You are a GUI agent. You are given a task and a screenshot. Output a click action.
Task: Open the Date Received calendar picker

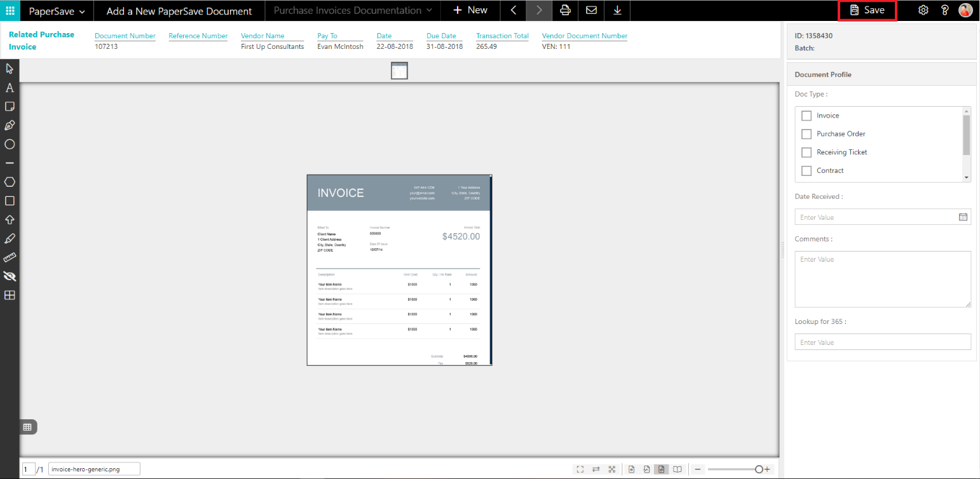(963, 217)
